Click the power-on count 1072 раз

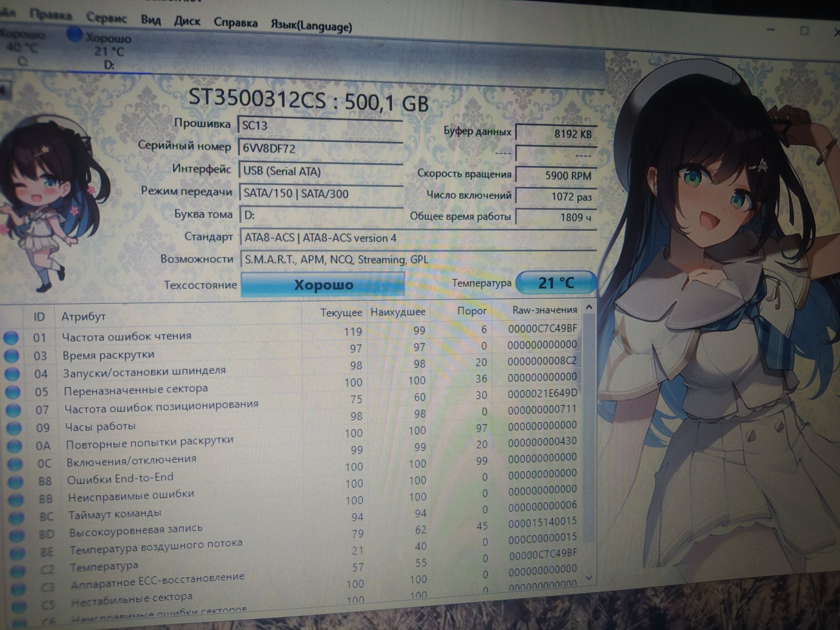[556, 196]
